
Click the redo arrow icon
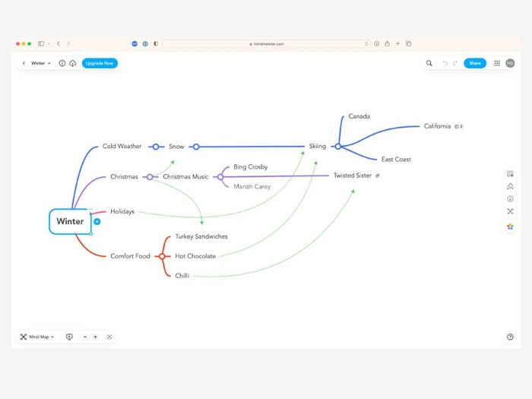(455, 63)
